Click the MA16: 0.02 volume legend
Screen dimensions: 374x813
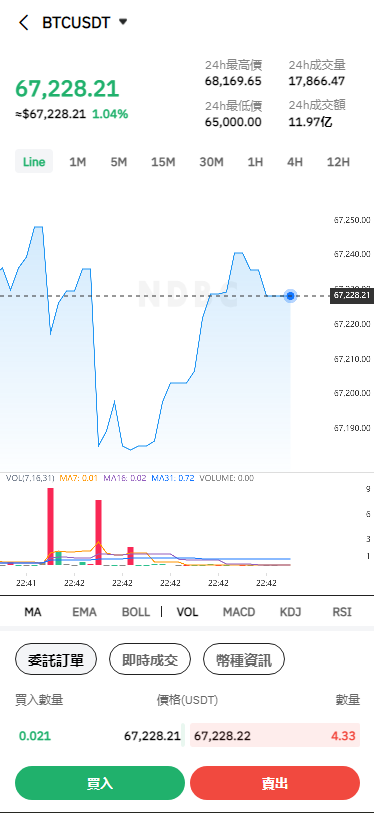click(x=125, y=478)
